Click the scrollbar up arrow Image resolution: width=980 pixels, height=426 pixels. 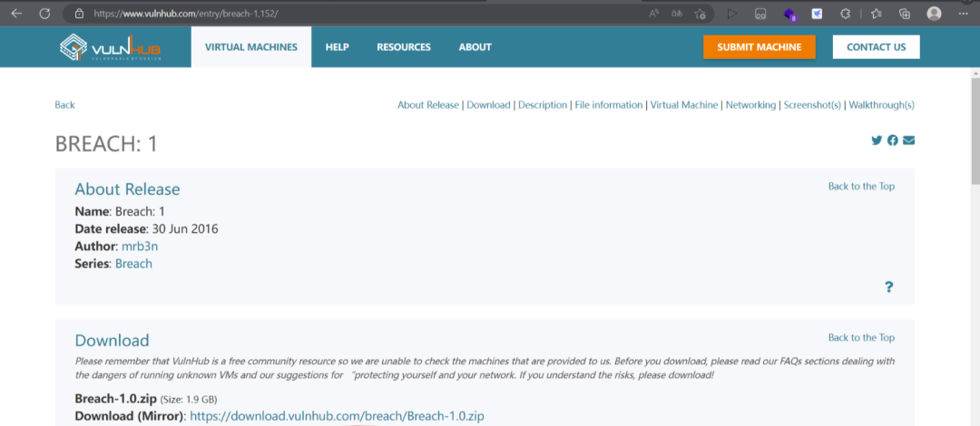[x=975, y=73]
